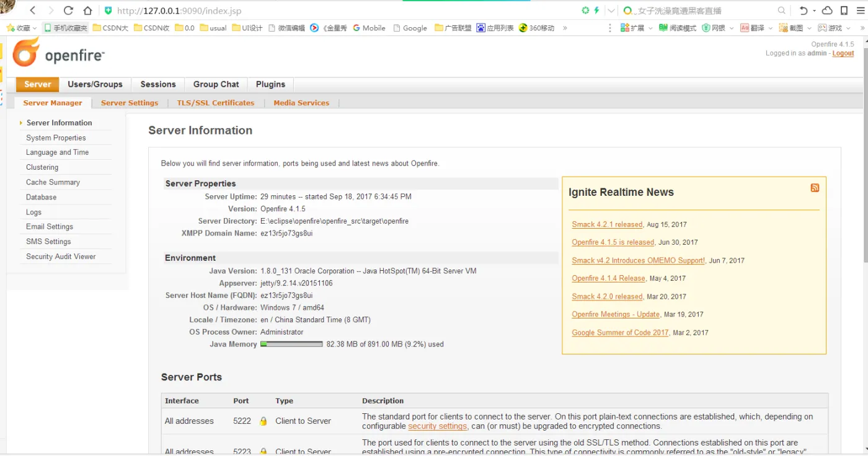868x456 pixels.
Task: Open the Sessions tab
Action: 158,84
